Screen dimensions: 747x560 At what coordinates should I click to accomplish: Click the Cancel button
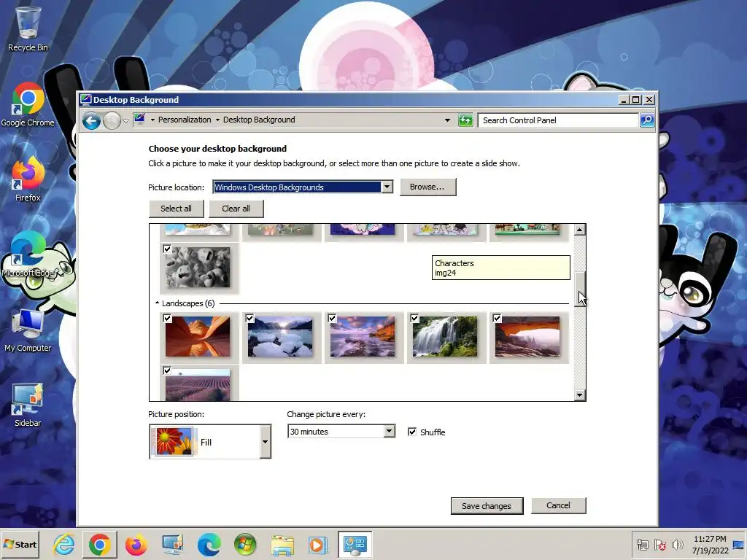[x=558, y=505]
